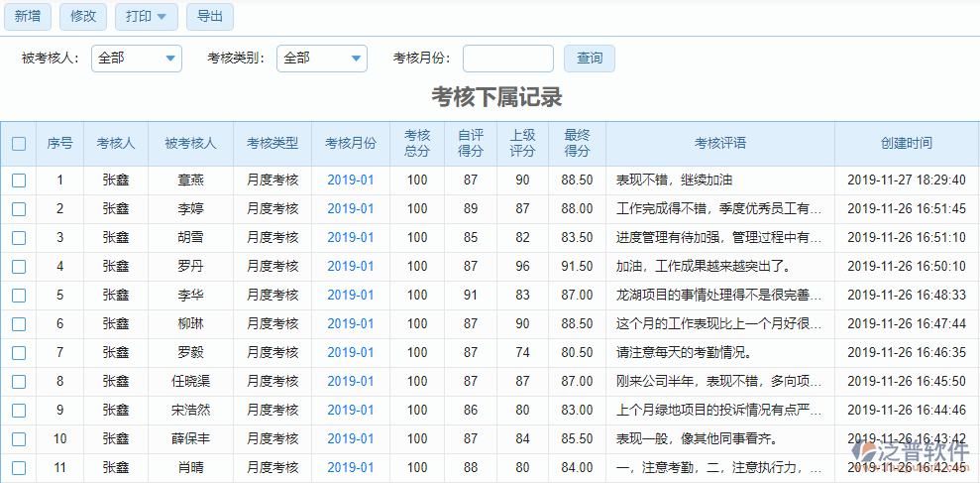This screenshot has height=483, width=980.
Task: Click the 考核月份 column header
Action: [351, 144]
